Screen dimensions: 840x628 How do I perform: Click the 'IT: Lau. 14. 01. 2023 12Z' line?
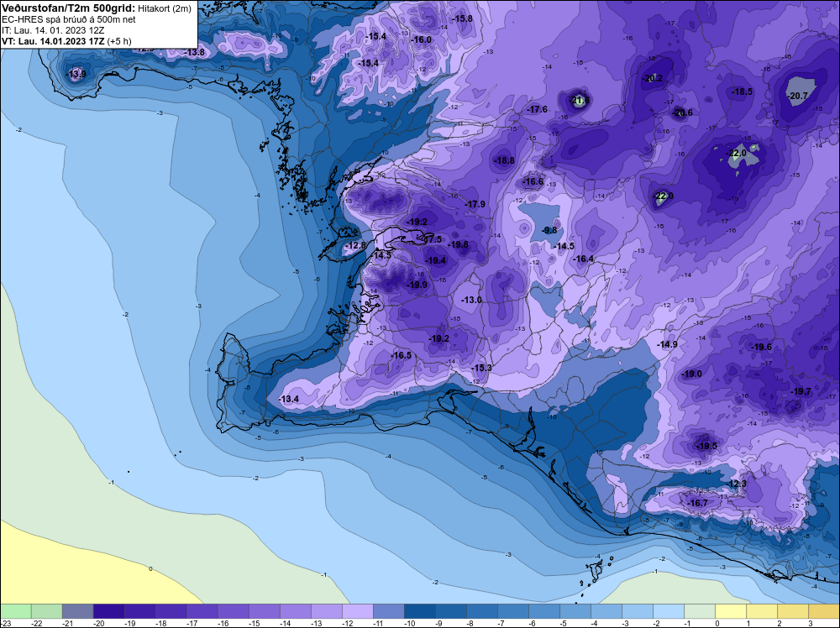pos(53,30)
